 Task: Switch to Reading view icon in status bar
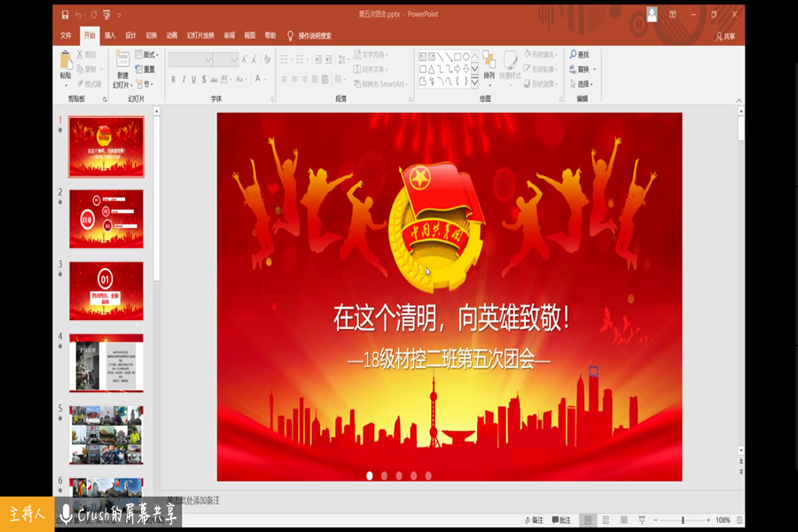click(624, 520)
